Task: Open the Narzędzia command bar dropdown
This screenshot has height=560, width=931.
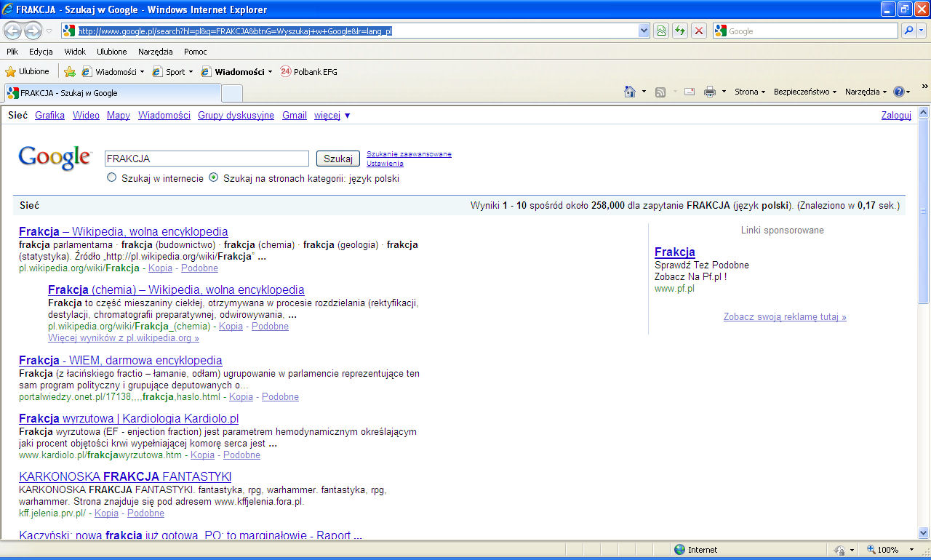Action: tap(866, 92)
